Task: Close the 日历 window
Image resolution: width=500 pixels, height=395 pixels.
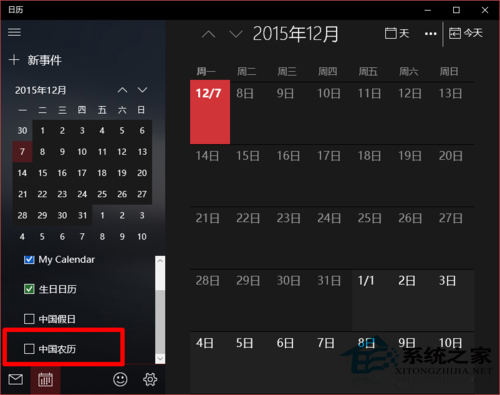Action: click(x=485, y=10)
